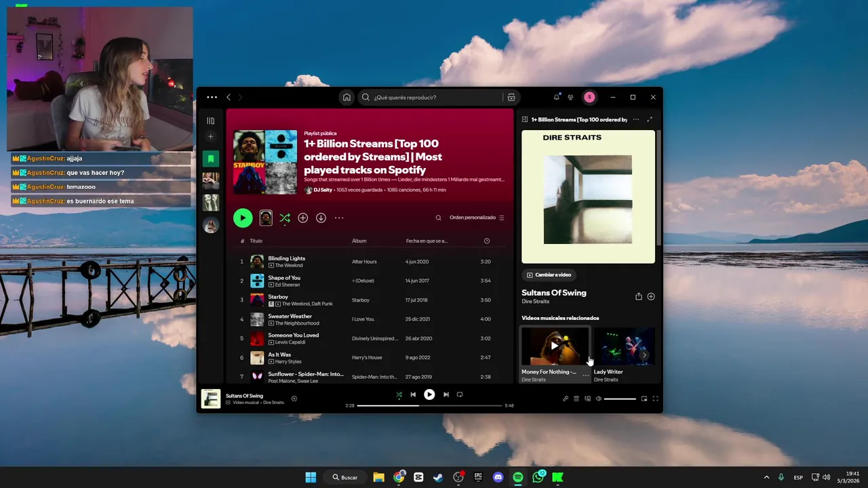Expand Now Playing view to fullscreen arrows
Image resolution: width=868 pixels, height=488 pixels.
click(650, 119)
